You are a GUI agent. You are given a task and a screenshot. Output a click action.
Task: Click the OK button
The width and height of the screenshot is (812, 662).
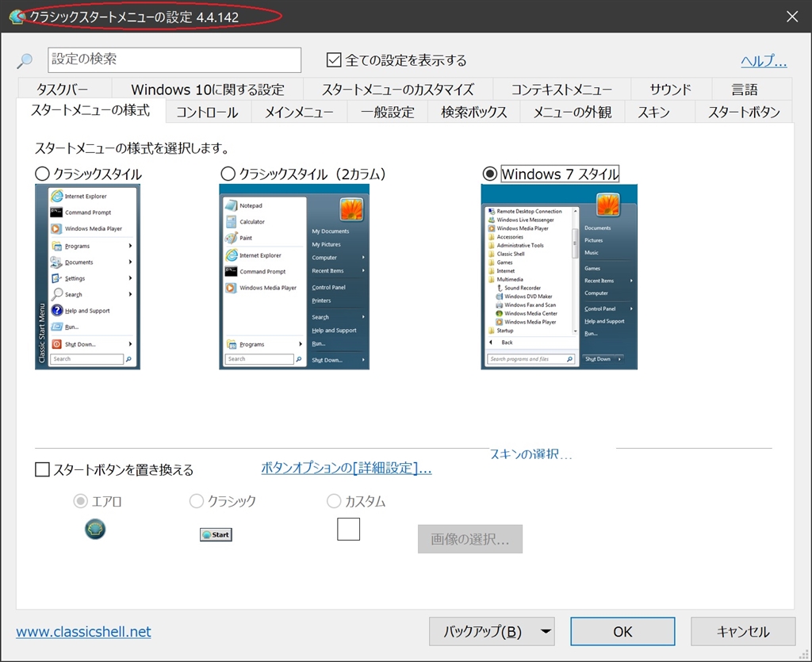pos(622,631)
